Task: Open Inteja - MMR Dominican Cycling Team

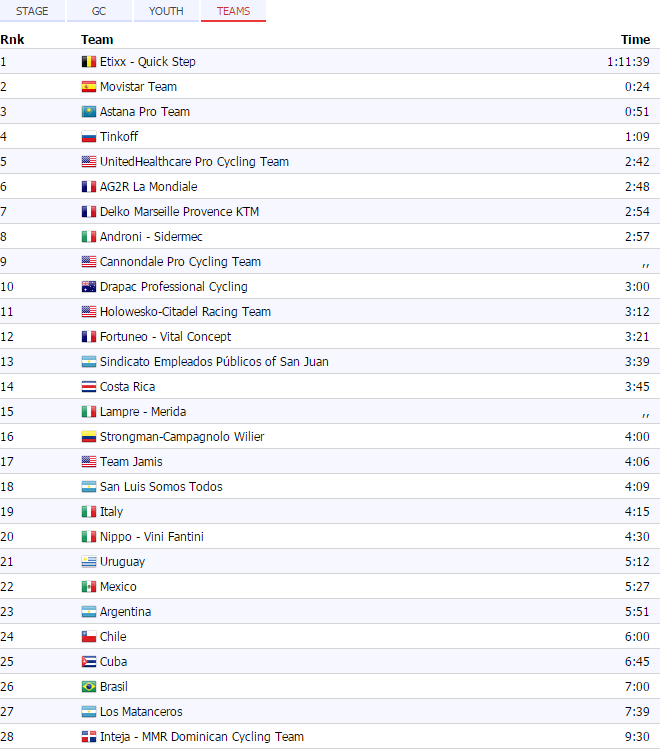Action: pos(202,737)
